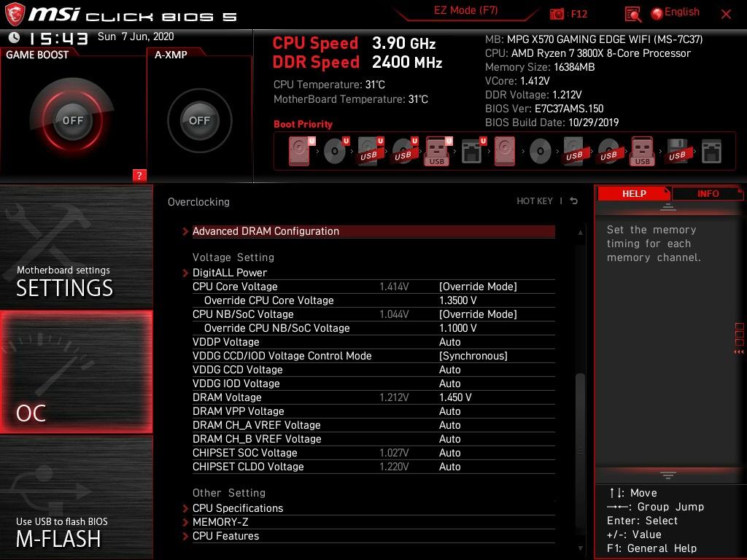Toggle the A-XMP OFF button
This screenshot has width=747, height=560.
click(x=199, y=120)
